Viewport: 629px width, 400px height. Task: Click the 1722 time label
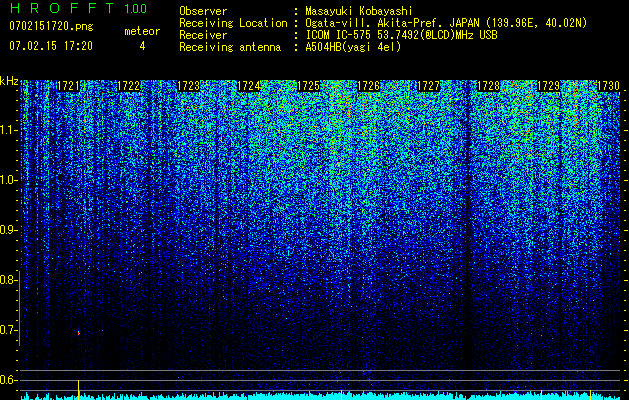pyautogui.click(x=128, y=86)
